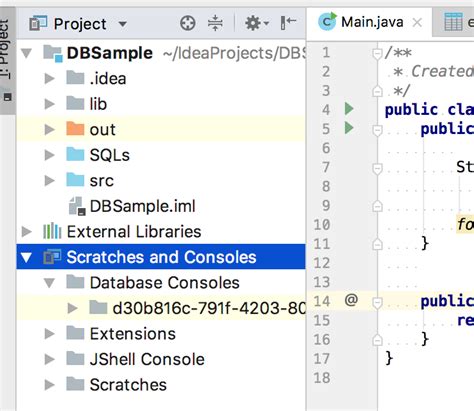Click the Main.java class file icon
The width and height of the screenshot is (474, 411).
coord(327,21)
